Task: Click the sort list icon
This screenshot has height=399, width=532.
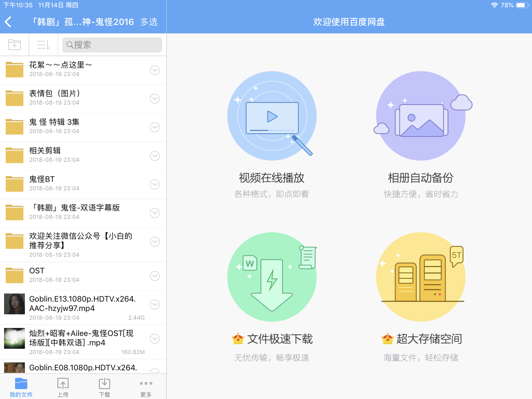Action: pos(44,45)
